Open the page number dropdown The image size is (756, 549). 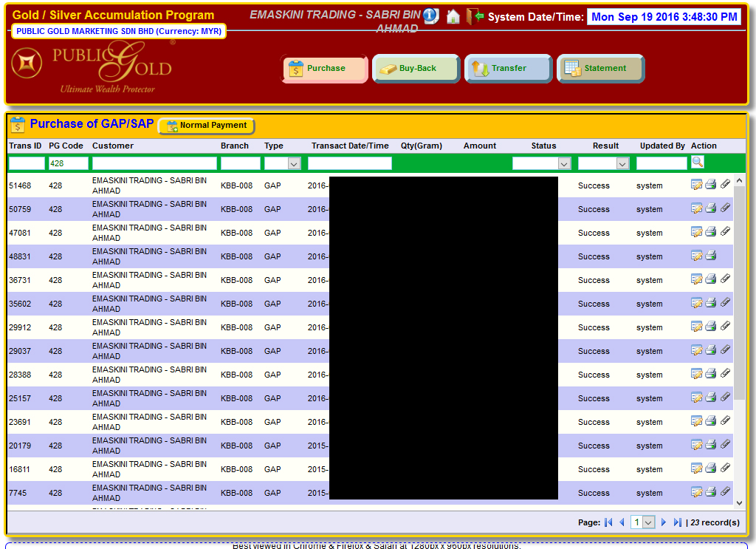[643, 522]
